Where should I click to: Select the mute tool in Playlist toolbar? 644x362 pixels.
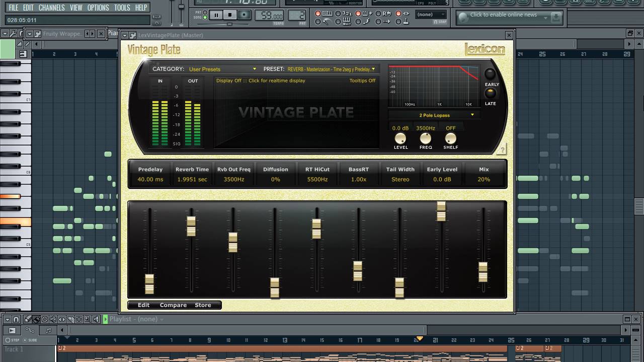53,319
